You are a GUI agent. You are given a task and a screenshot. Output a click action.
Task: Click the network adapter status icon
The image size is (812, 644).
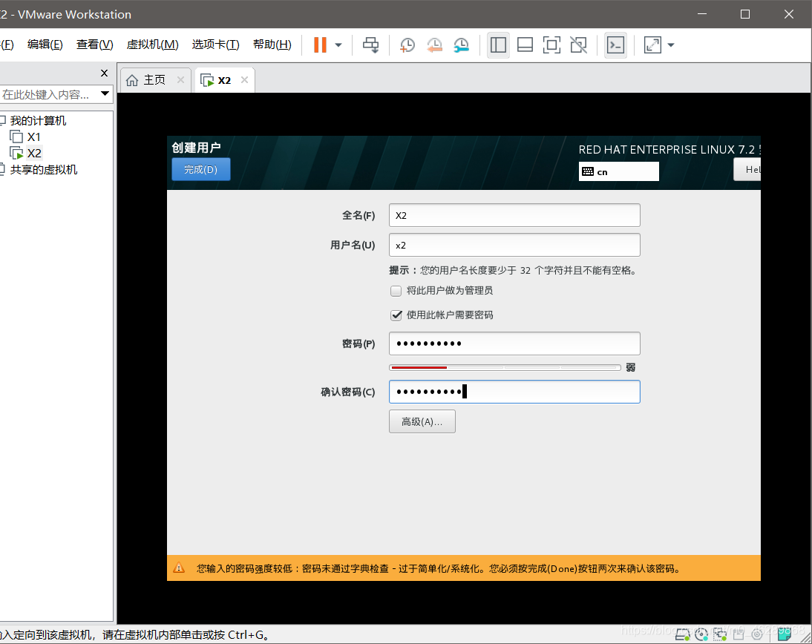coord(720,634)
